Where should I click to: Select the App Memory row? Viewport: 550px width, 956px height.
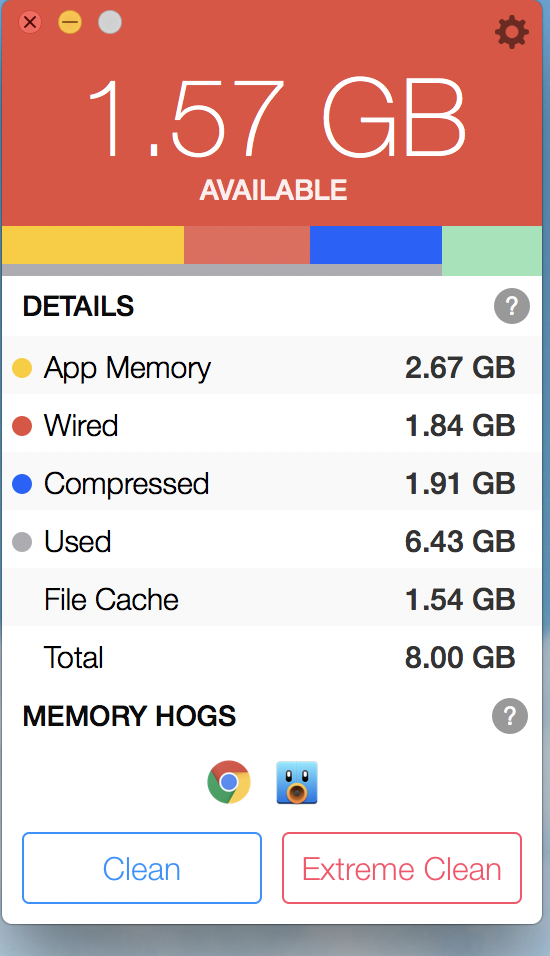tap(271, 368)
